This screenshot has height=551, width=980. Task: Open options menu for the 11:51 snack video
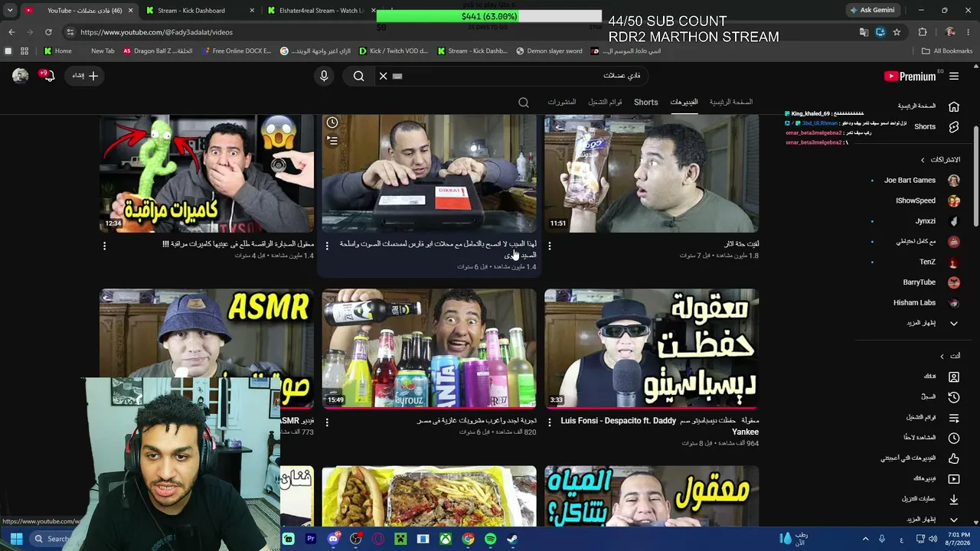tap(550, 246)
